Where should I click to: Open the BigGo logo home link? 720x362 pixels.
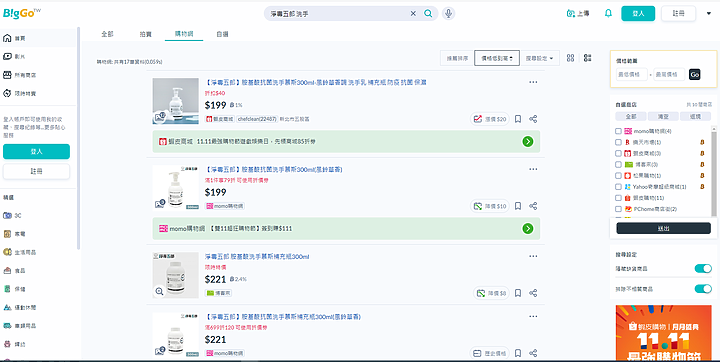tap(22, 13)
